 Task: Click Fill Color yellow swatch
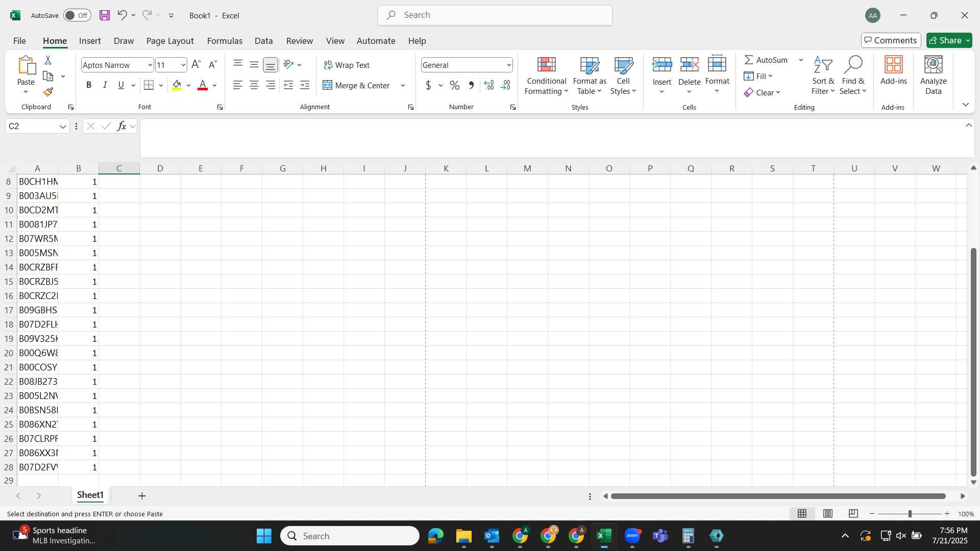tap(177, 85)
